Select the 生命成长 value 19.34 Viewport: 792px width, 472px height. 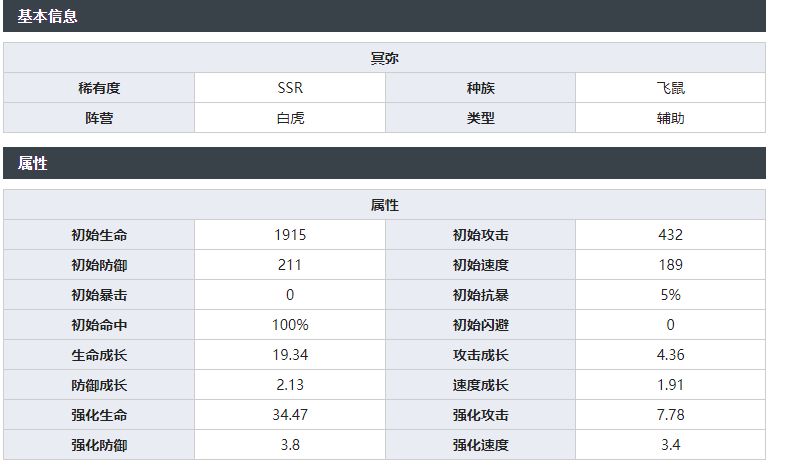tap(290, 355)
